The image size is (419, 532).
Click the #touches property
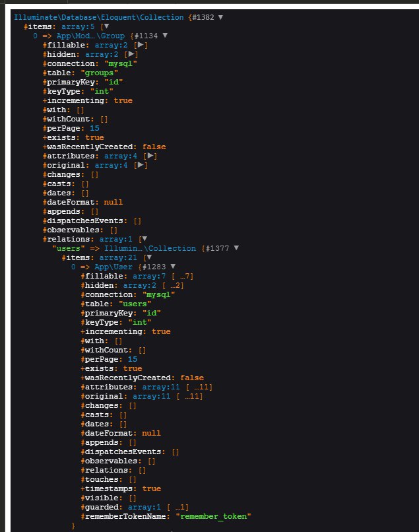coord(102,479)
